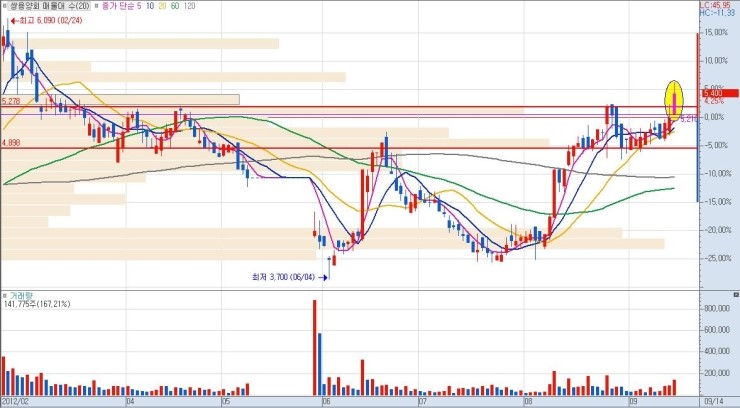Click the yellow-highlighted latest candlestick
This screenshot has width=740, height=408.
click(x=675, y=100)
